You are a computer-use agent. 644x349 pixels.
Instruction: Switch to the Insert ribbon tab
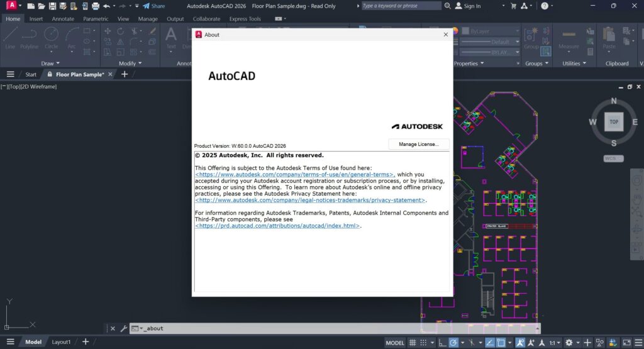[36, 19]
